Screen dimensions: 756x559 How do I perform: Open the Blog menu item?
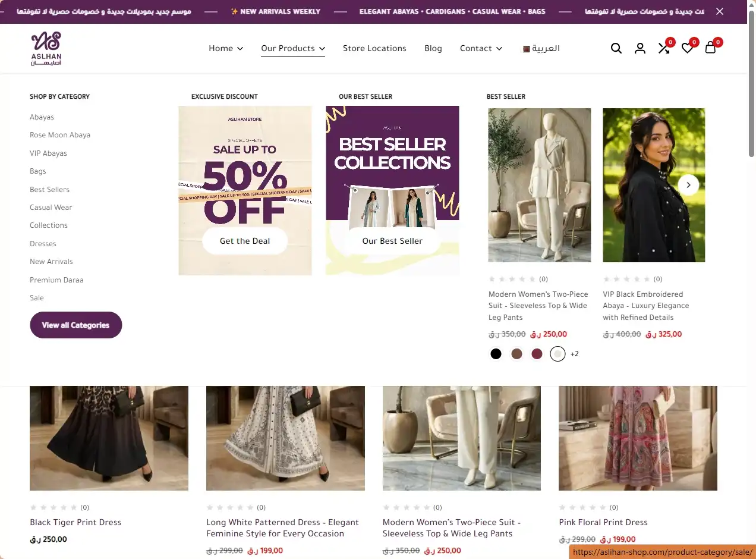[x=433, y=49]
